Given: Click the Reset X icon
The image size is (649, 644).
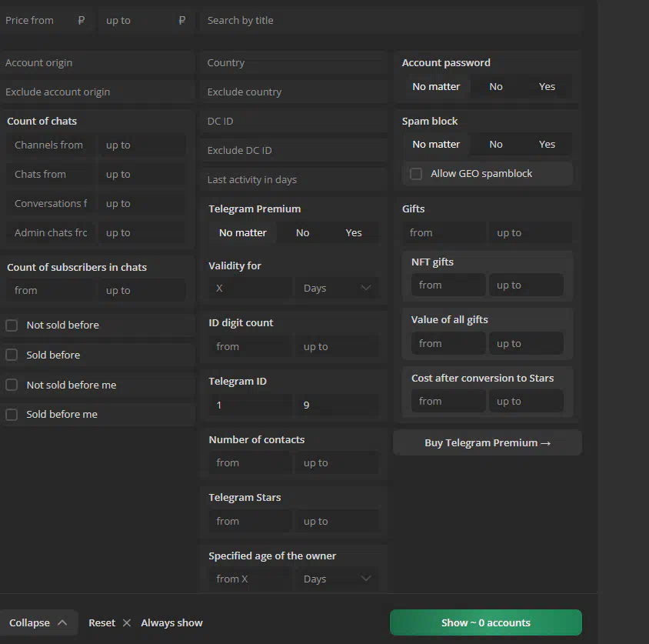Looking at the screenshot, I should (x=127, y=622).
